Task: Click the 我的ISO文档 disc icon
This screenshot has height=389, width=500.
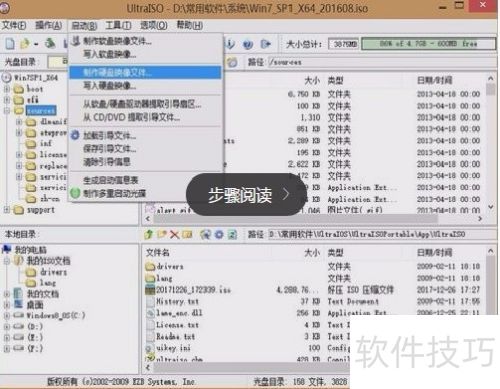Action: pyautogui.click(x=18, y=260)
